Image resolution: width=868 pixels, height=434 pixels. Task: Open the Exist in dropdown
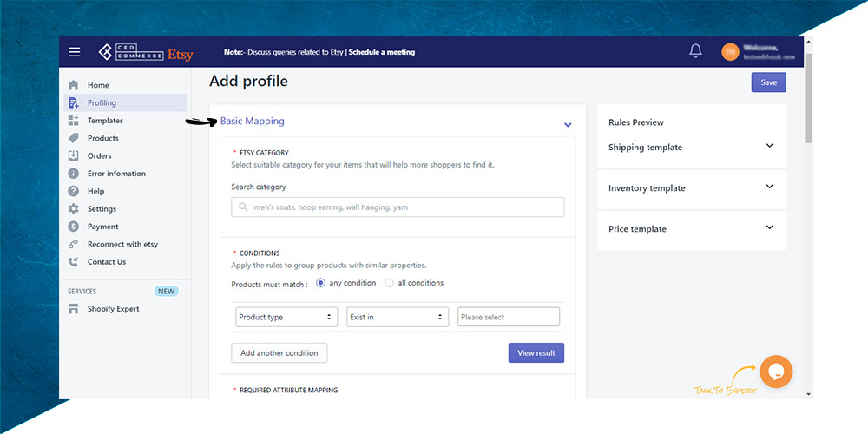pos(398,317)
